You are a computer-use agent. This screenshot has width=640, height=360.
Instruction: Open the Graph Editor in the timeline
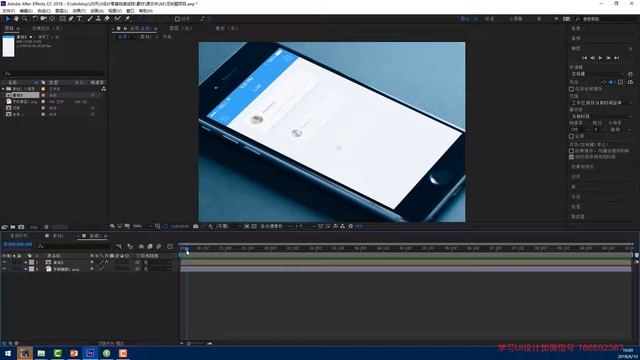pyautogui.click(x=170, y=246)
